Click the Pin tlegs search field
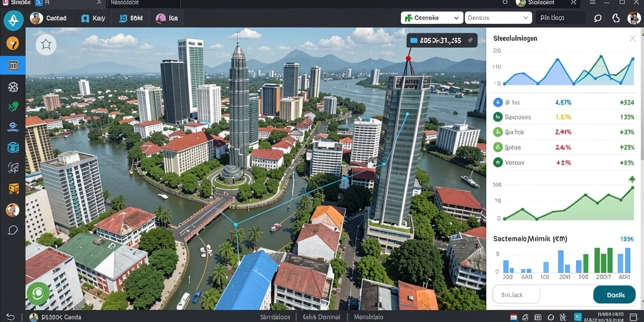644x322 pixels. [x=560, y=18]
